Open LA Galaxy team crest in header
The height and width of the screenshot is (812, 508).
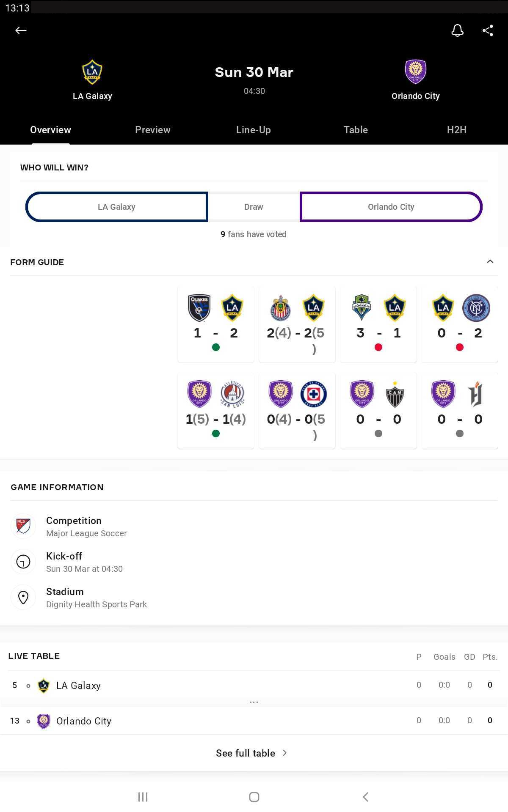click(92, 72)
